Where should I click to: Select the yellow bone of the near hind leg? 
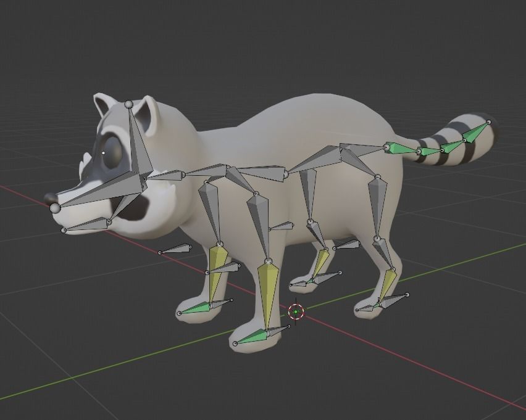click(x=388, y=283)
